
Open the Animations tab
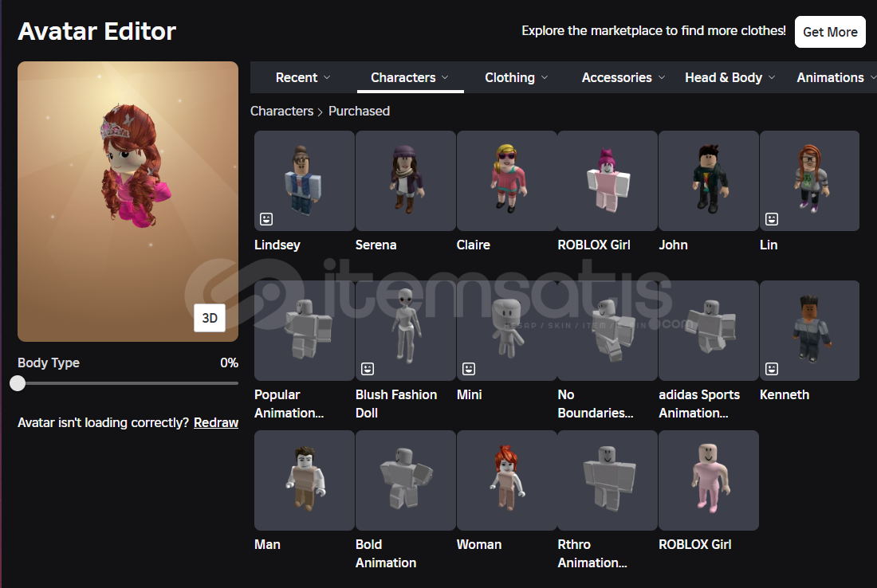point(830,78)
